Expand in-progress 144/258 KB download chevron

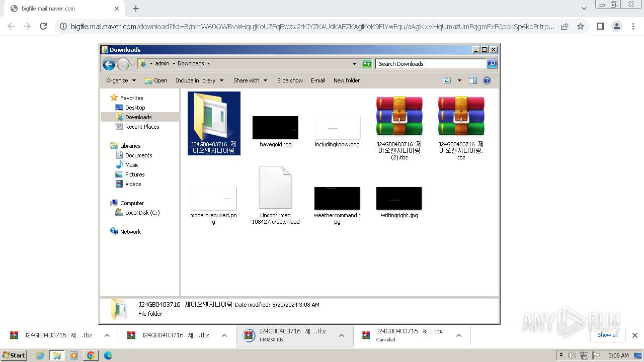pyautogui.click(x=341, y=335)
